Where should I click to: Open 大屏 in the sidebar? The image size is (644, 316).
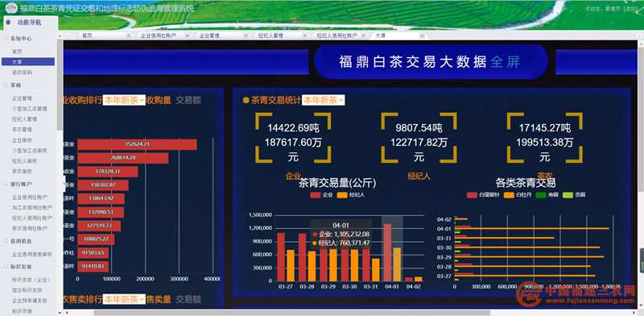(27, 62)
